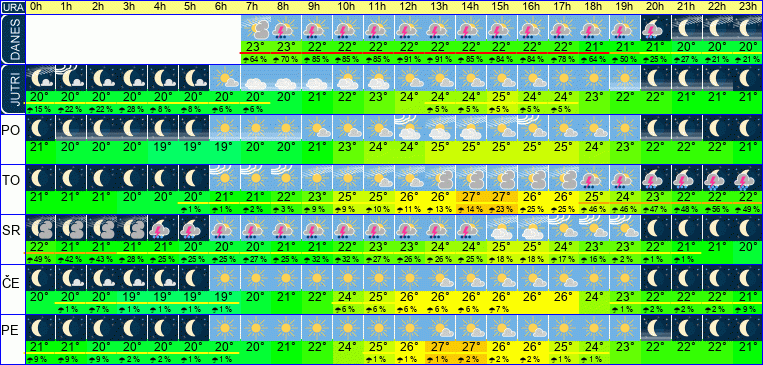The image size is (763, 365).
Task: Click the TO 14h heavy cloud icon
Action: pos(471,178)
